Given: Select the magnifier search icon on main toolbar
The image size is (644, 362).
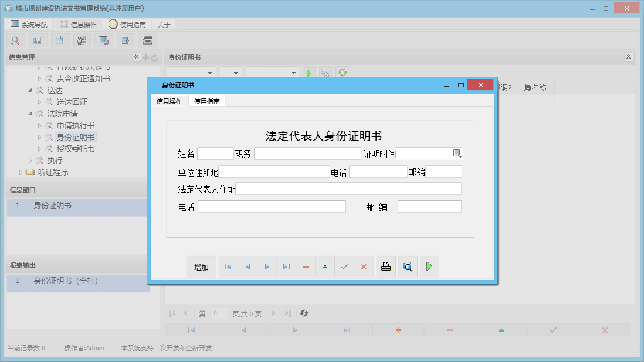Looking at the screenshot, I should coord(15,40).
